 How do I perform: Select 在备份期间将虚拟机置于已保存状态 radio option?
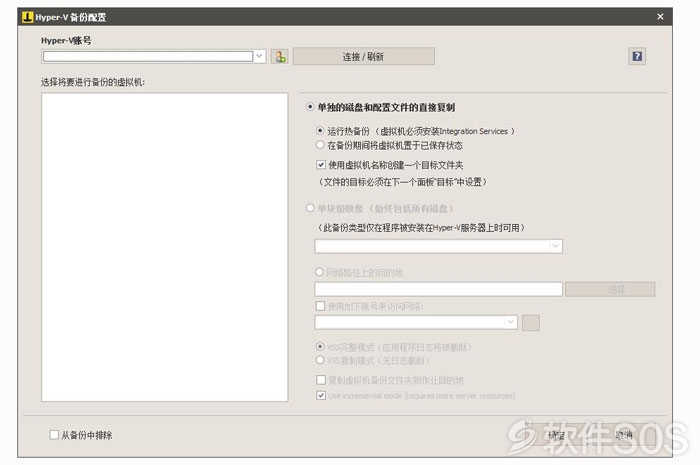[x=320, y=145]
